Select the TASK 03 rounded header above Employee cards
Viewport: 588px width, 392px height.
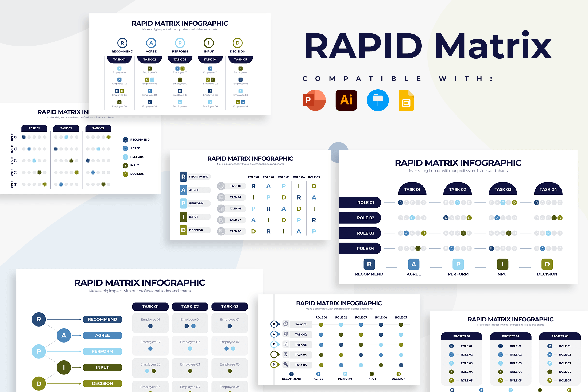pos(230,306)
